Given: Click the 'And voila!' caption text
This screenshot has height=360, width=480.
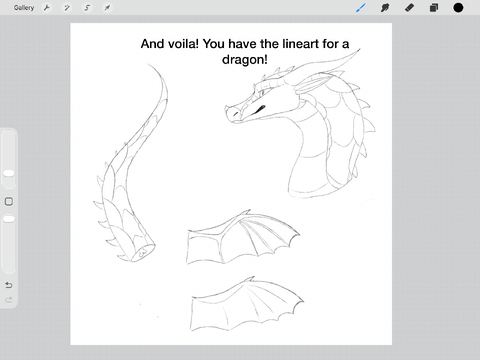Looking at the screenshot, I should tap(245, 51).
